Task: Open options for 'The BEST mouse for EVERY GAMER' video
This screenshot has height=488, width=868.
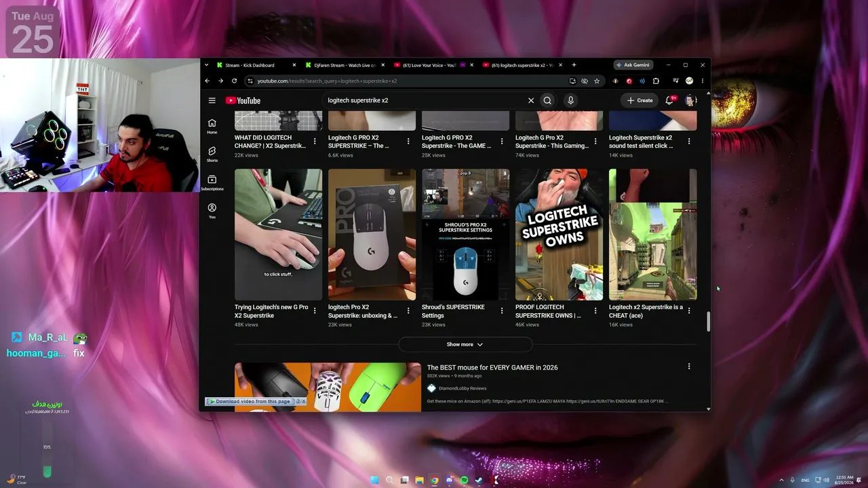Action: pyautogui.click(x=689, y=367)
